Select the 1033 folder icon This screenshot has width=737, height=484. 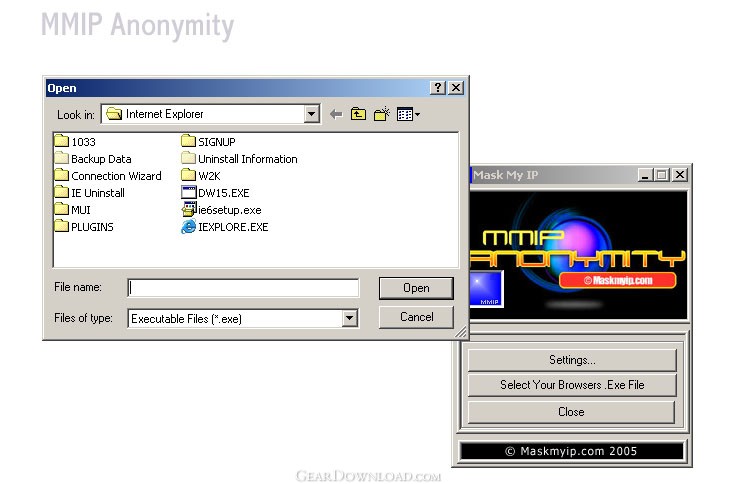[62, 141]
